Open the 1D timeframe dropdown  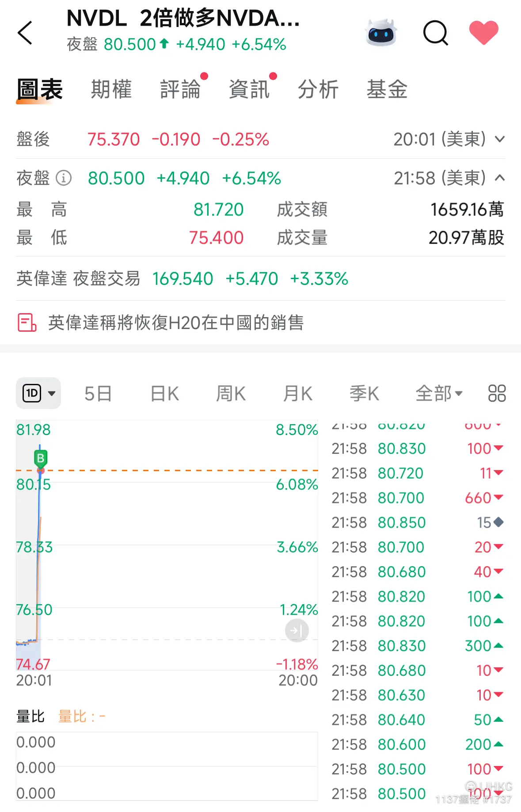(x=38, y=393)
